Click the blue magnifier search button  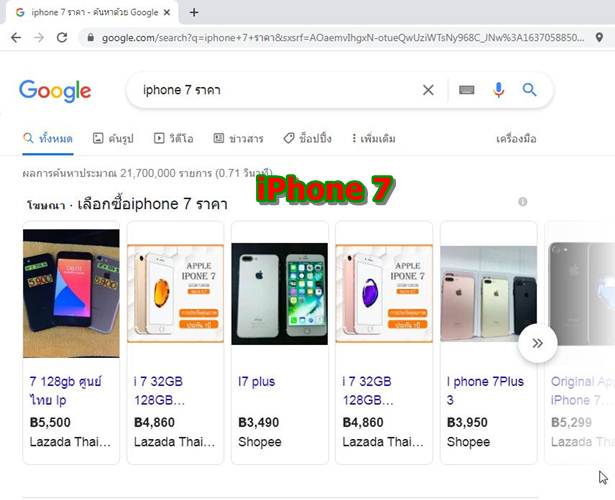(x=529, y=90)
